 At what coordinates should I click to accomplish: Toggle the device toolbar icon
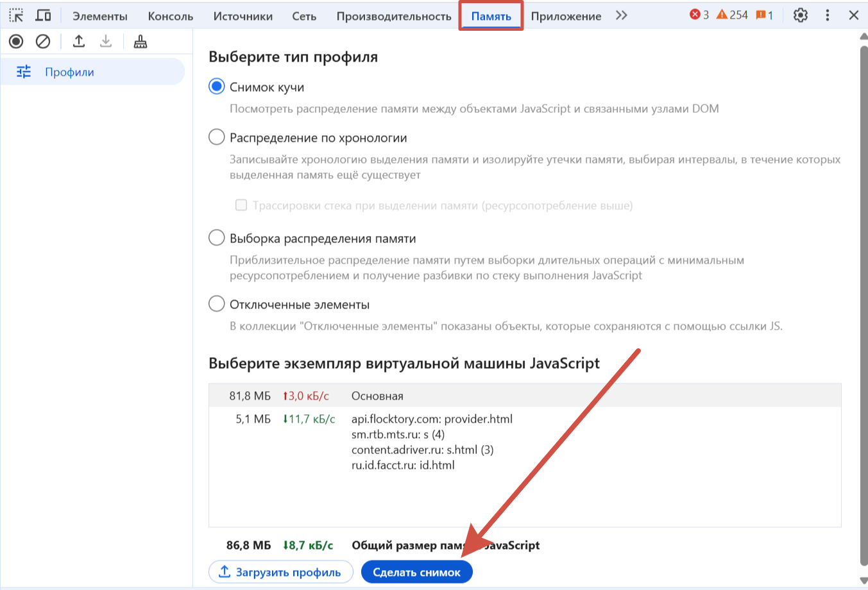(x=43, y=15)
